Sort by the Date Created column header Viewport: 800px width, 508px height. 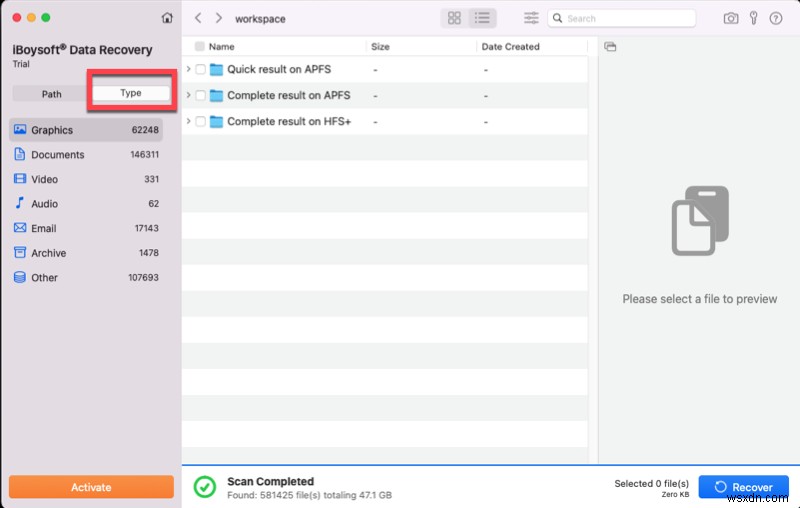(x=510, y=46)
